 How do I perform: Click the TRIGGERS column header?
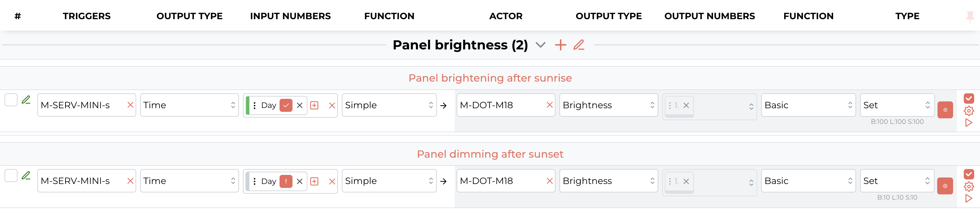[87, 16]
